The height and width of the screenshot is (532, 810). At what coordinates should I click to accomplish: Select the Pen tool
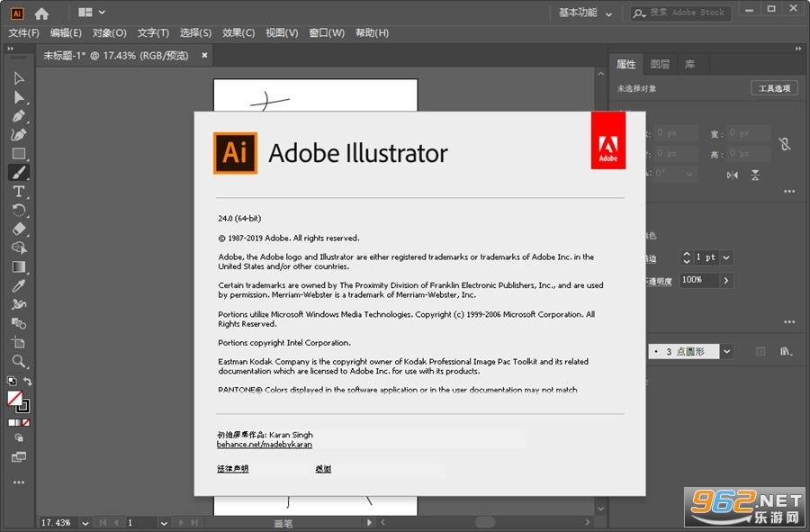[x=19, y=116]
